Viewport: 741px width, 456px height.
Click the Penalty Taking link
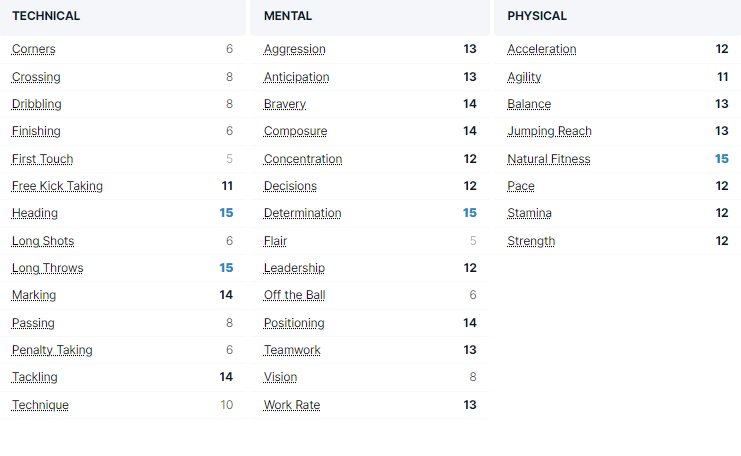(52, 350)
